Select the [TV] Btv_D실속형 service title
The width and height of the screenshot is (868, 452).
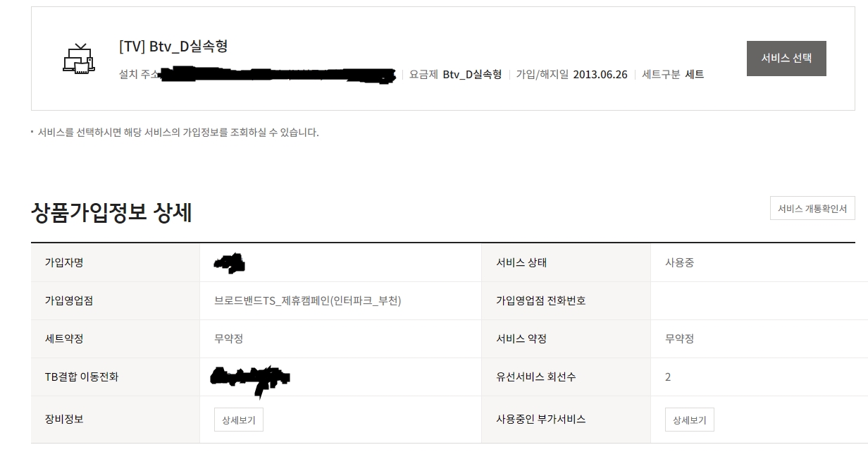pyautogui.click(x=173, y=47)
